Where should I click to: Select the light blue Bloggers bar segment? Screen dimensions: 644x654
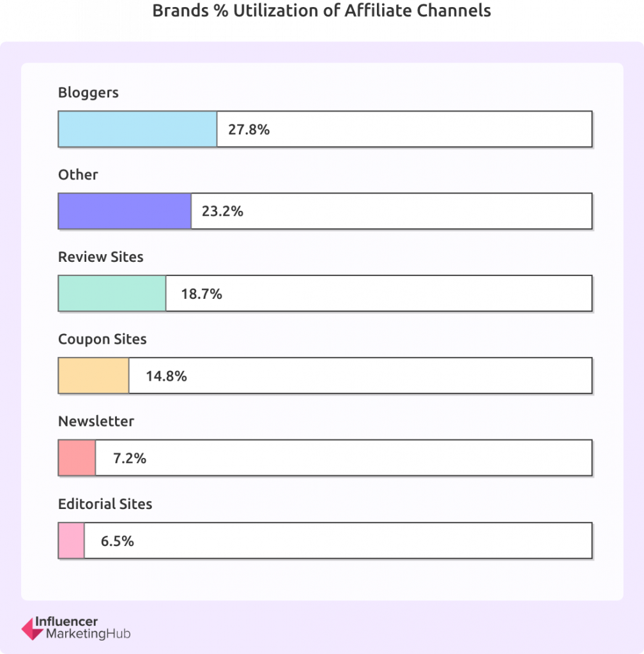(x=137, y=129)
